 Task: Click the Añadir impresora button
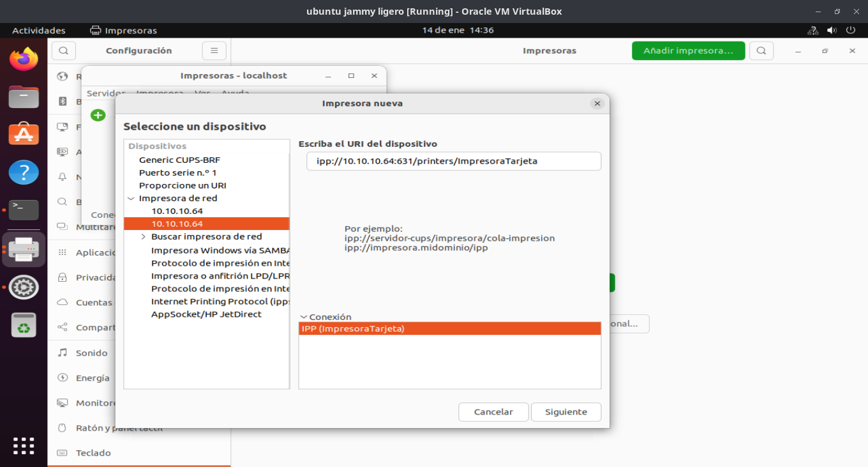coord(688,50)
